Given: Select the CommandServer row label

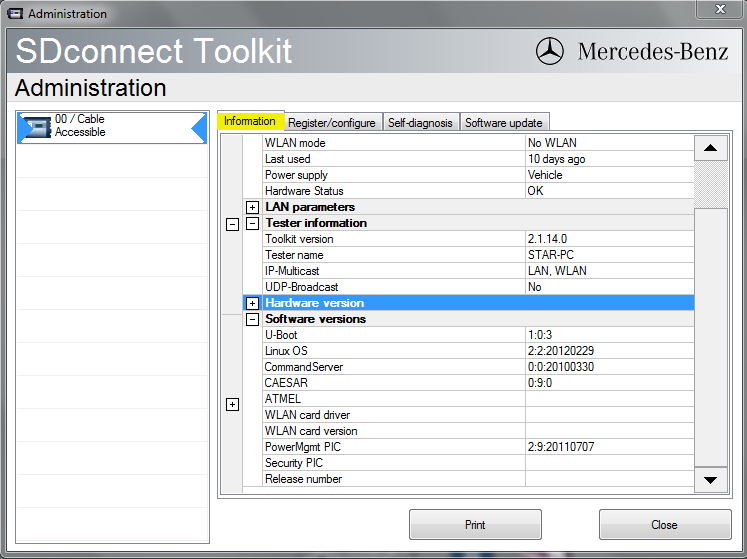Looking at the screenshot, I should click(304, 367).
